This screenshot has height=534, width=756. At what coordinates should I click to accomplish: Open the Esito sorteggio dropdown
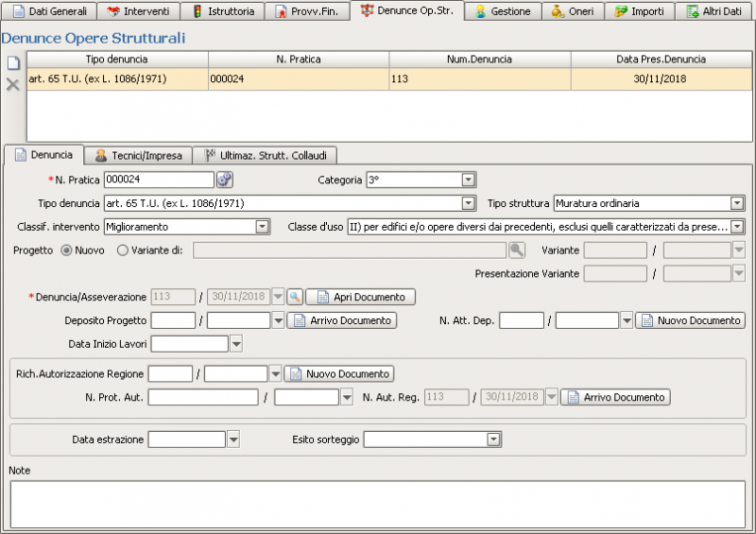tap(493, 439)
